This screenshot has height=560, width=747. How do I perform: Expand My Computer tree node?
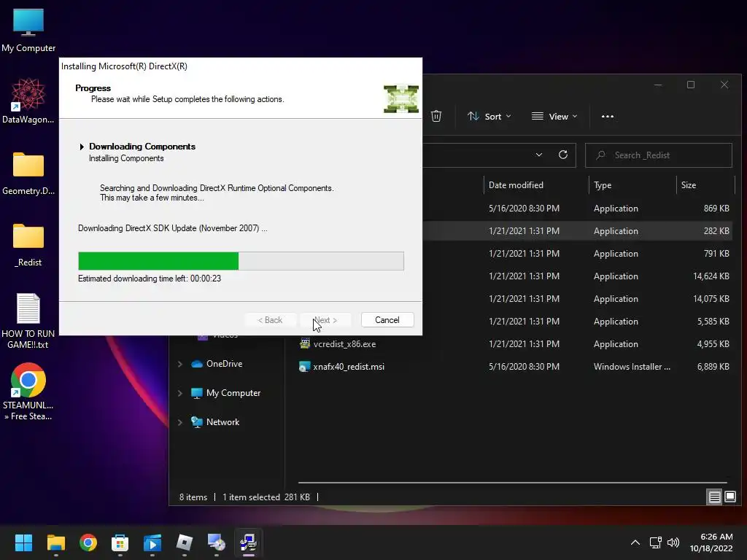(180, 393)
